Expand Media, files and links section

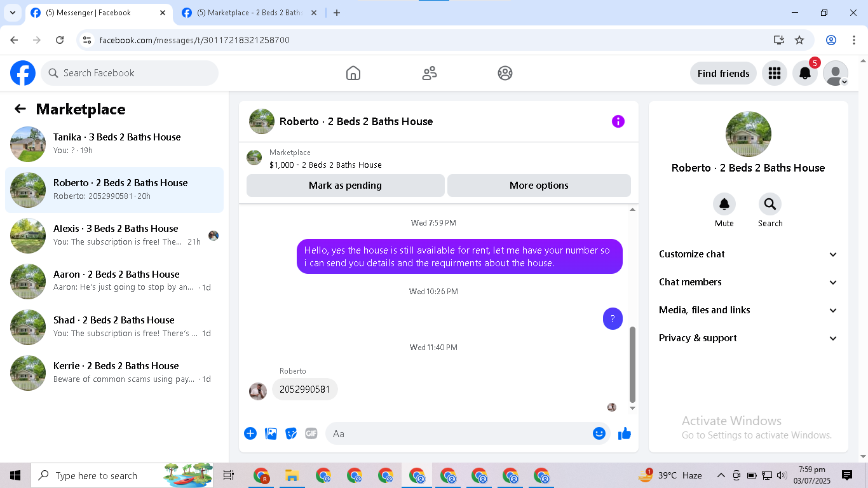pyautogui.click(x=748, y=310)
